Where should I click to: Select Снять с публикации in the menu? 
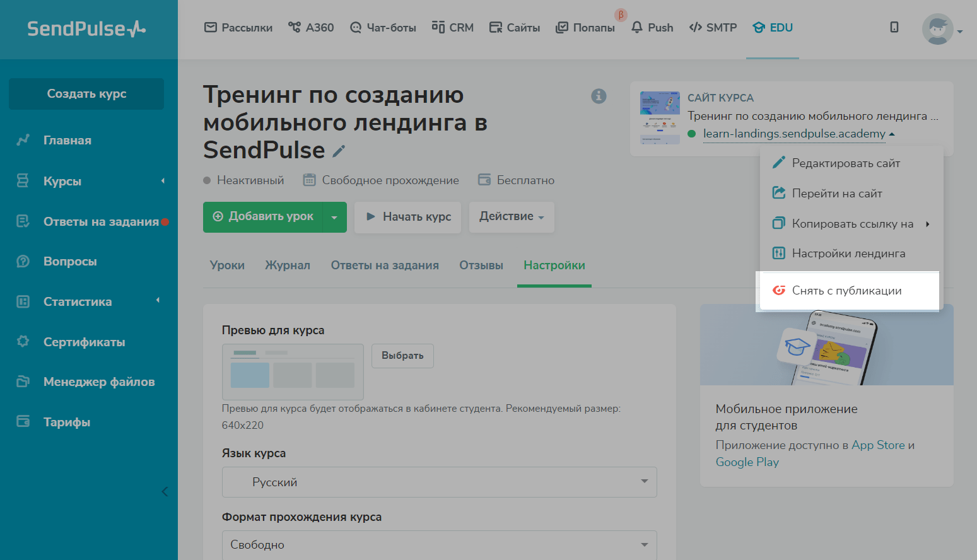846,291
